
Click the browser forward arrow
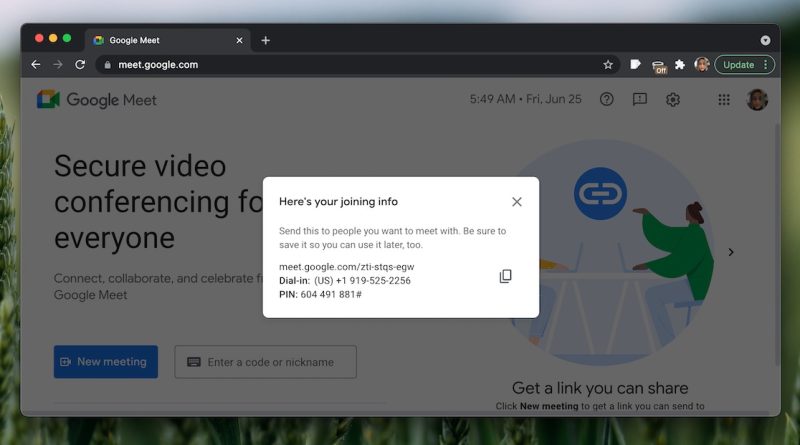coord(58,65)
